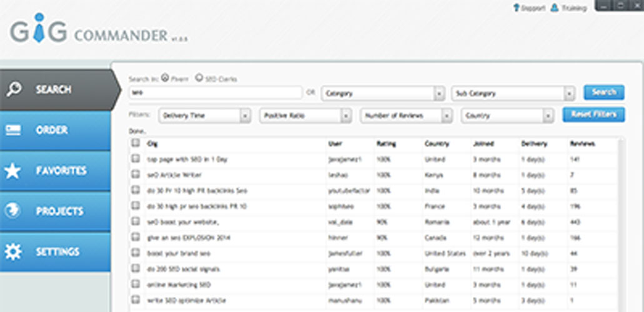Click the Gig Commander logo
Image resolution: width=644 pixels, height=312 pixels.
click(99, 29)
